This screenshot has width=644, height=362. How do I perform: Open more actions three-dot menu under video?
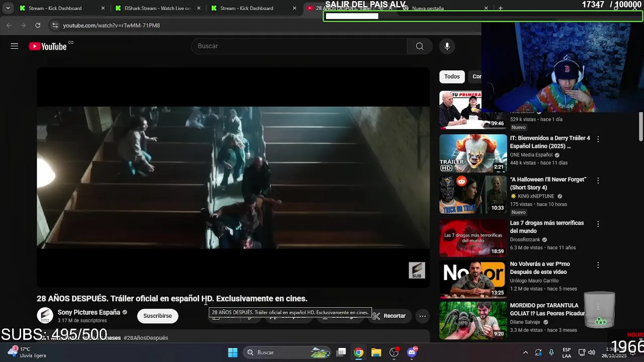423,316
